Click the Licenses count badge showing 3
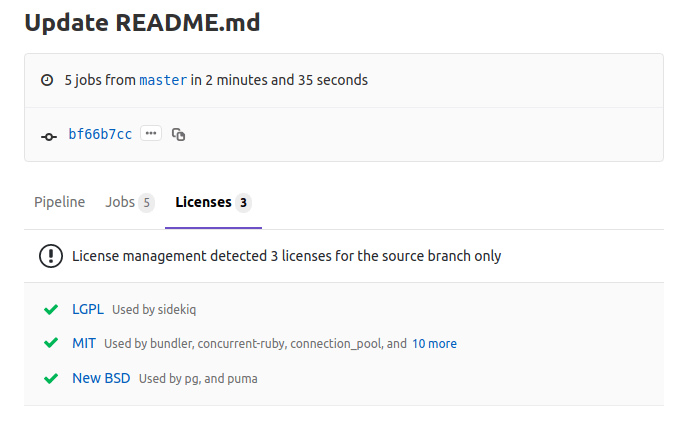 242,203
